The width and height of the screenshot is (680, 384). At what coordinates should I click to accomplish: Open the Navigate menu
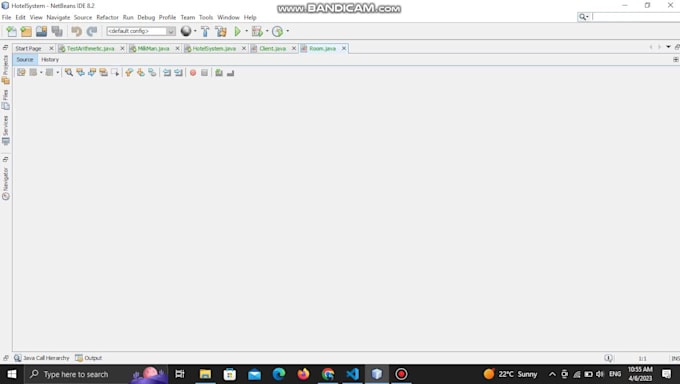click(58, 17)
